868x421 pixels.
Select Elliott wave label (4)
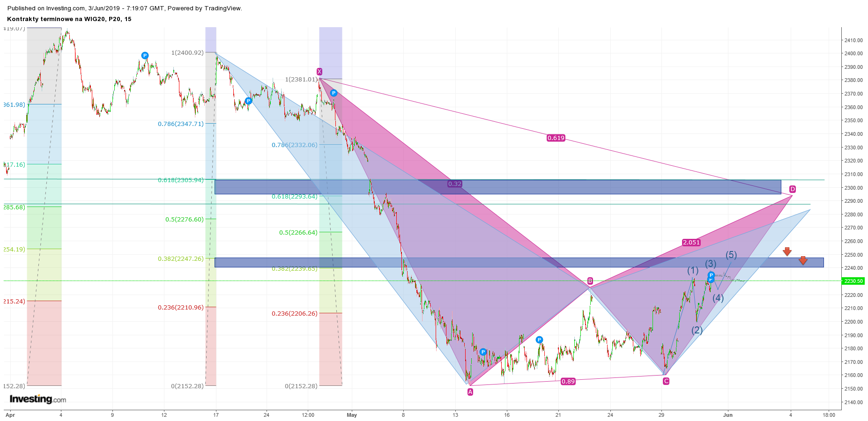coord(718,298)
